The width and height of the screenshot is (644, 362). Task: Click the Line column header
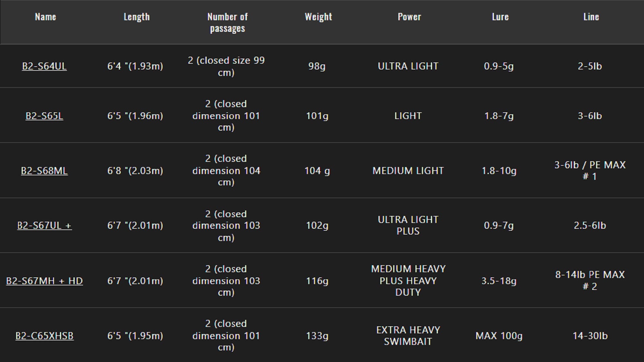[x=591, y=17]
